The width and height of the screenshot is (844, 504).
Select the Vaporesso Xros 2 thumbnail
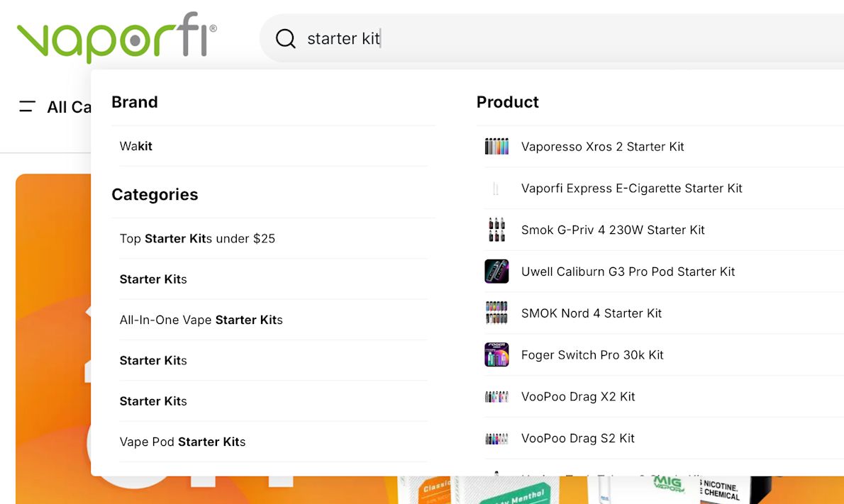pyautogui.click(x=496, y=146)
